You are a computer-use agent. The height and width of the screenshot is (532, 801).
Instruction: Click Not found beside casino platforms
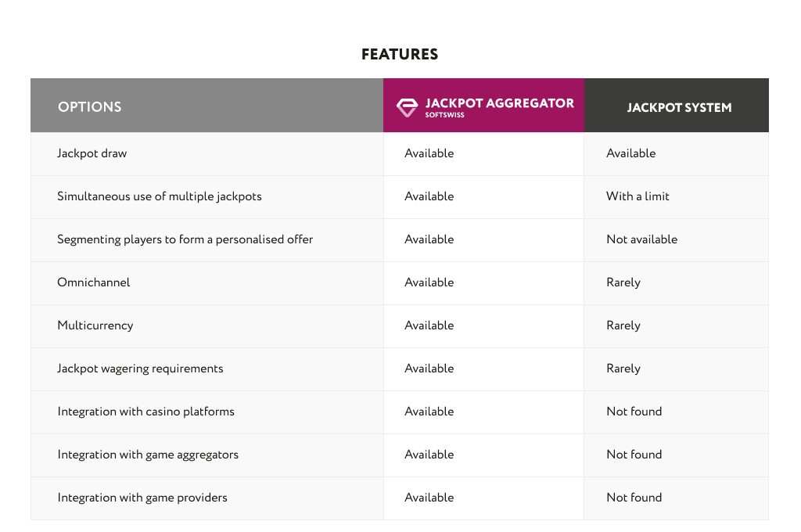634,412
